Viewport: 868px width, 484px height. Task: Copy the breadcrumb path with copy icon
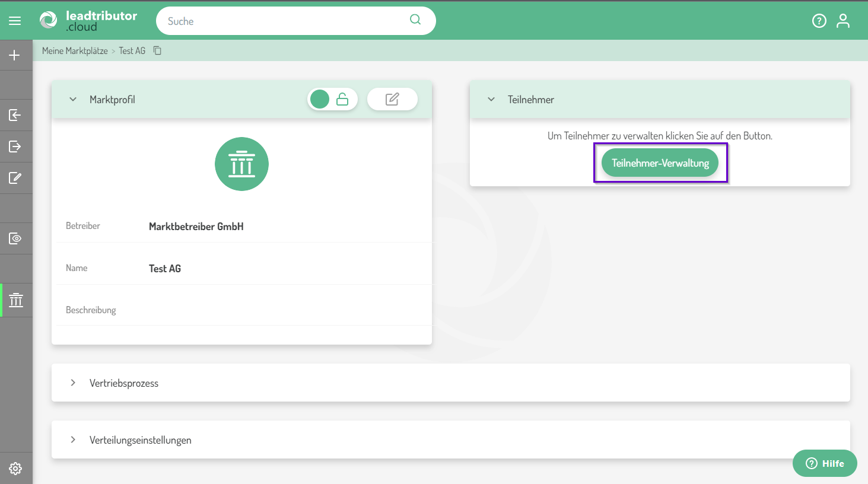click(157, 51)
